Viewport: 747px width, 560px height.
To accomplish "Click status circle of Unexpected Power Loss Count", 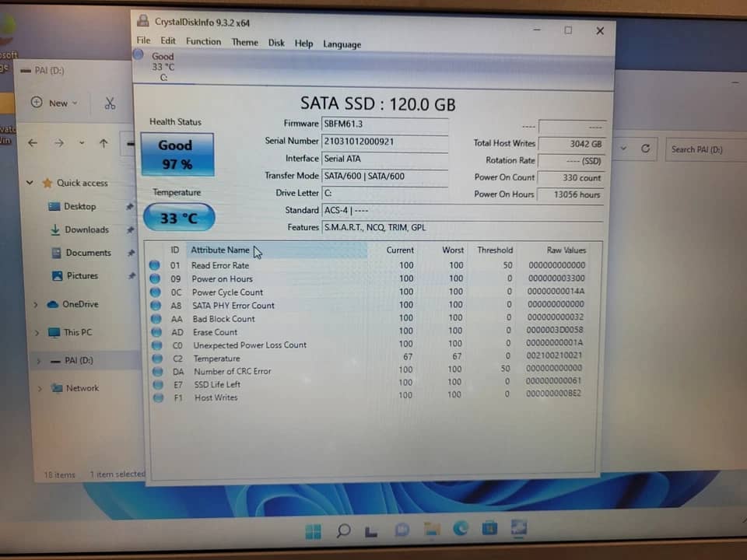I will tap(157, 345).
